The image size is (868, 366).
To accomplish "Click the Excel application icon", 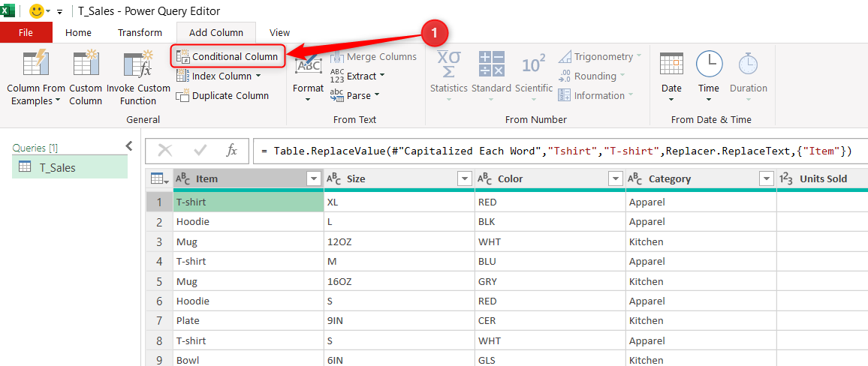I will (x=8, y=10).
